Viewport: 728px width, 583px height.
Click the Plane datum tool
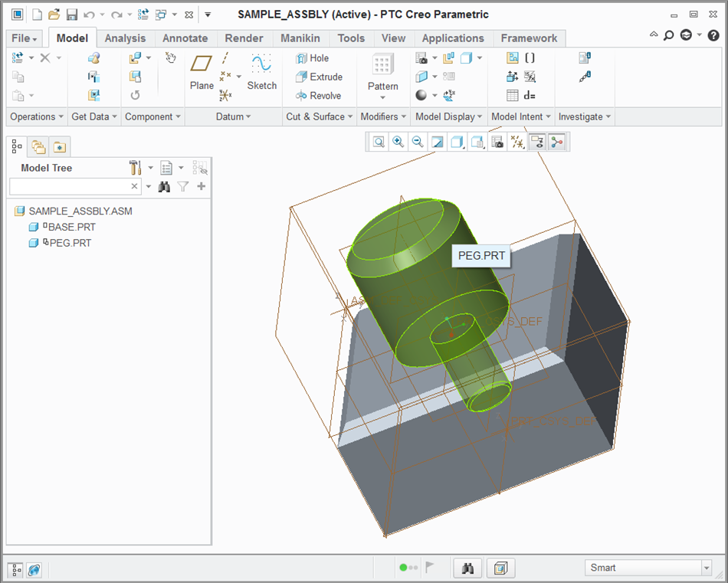click(202, 72)
